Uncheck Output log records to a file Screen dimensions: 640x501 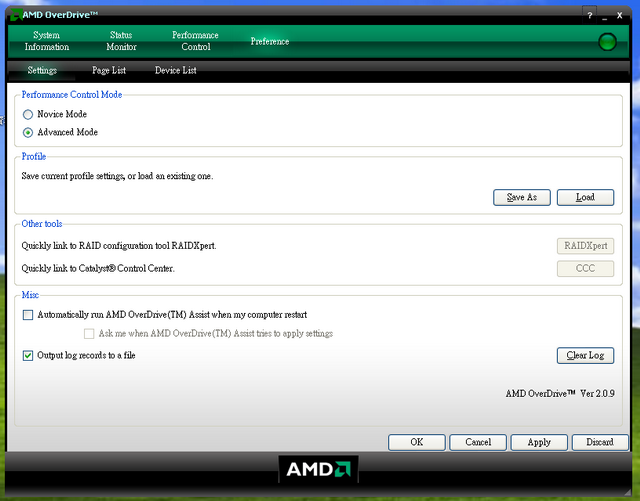coord(28,356)
